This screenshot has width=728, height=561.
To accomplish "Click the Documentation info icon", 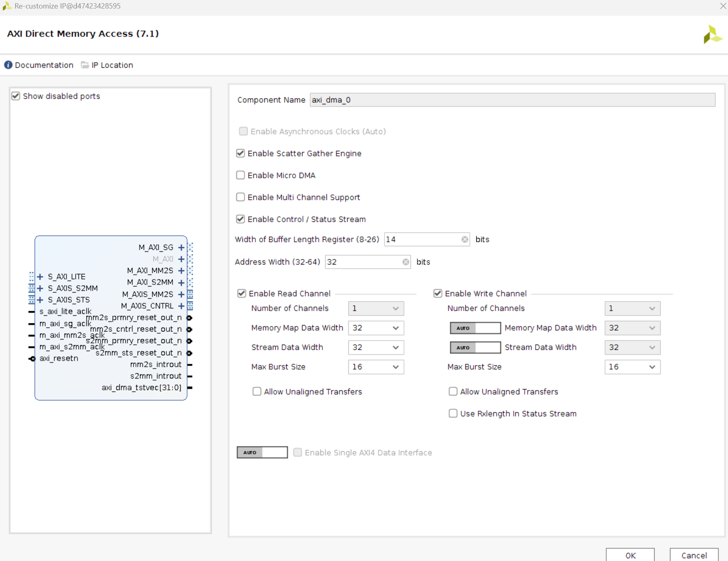I will (8, 65).
